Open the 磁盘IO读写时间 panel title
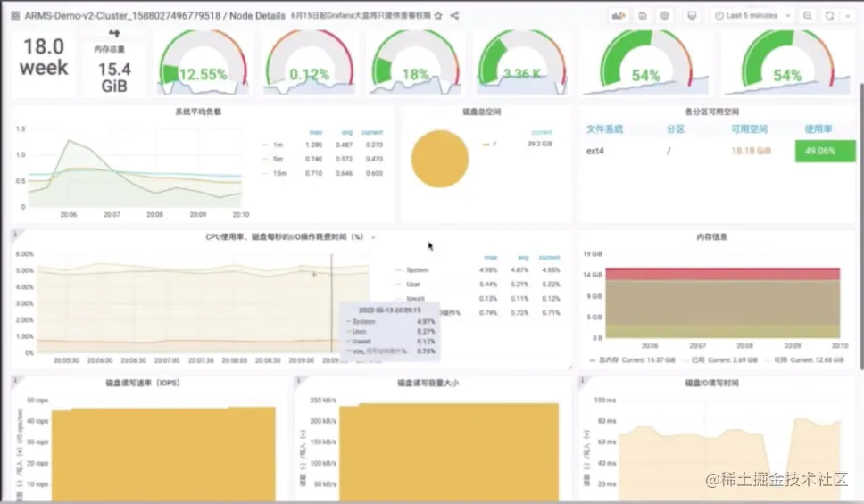Screen dimensions: 864x504 pyautogui.click(x=712, y=383)
